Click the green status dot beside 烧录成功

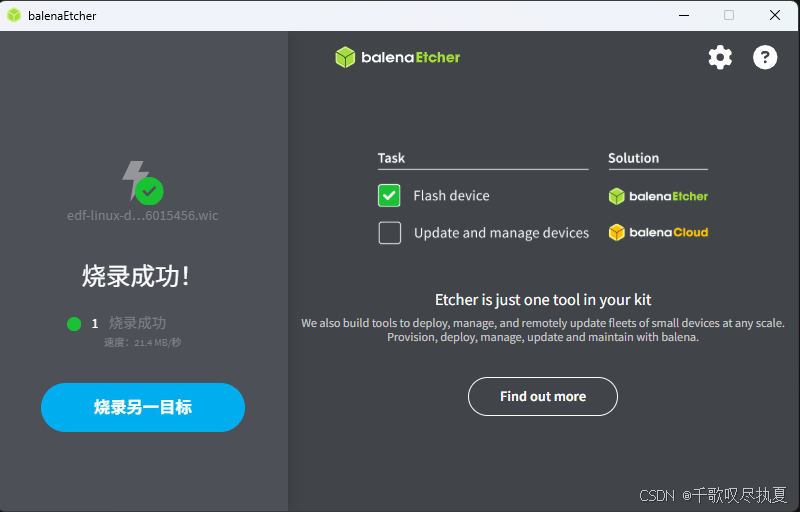[x=74, y=324]
